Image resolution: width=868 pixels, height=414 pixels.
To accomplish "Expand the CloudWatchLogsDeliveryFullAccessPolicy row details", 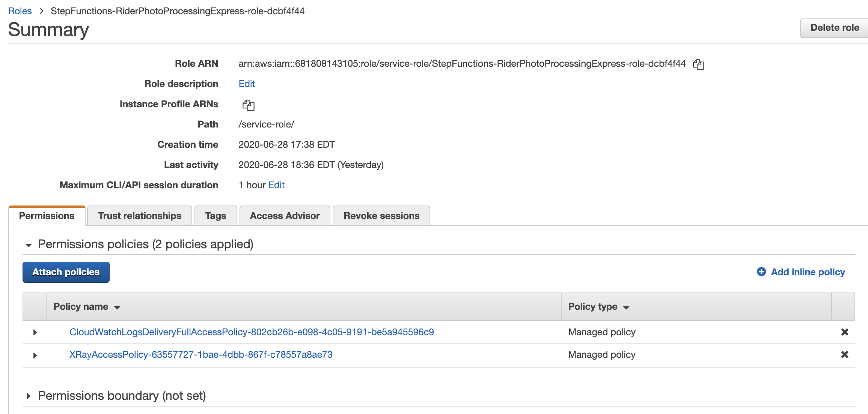I will (x=35, y=332).
